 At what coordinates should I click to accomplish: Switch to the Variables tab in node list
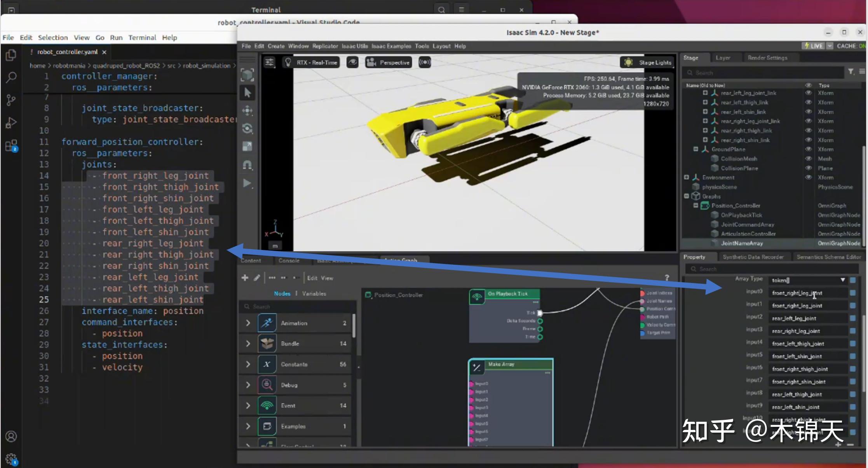314,293
